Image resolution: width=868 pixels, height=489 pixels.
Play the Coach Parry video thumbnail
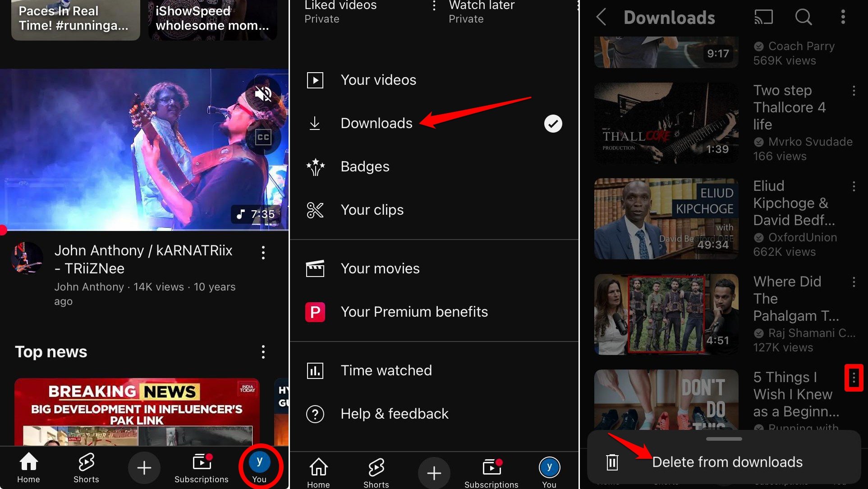coord(666,52)
